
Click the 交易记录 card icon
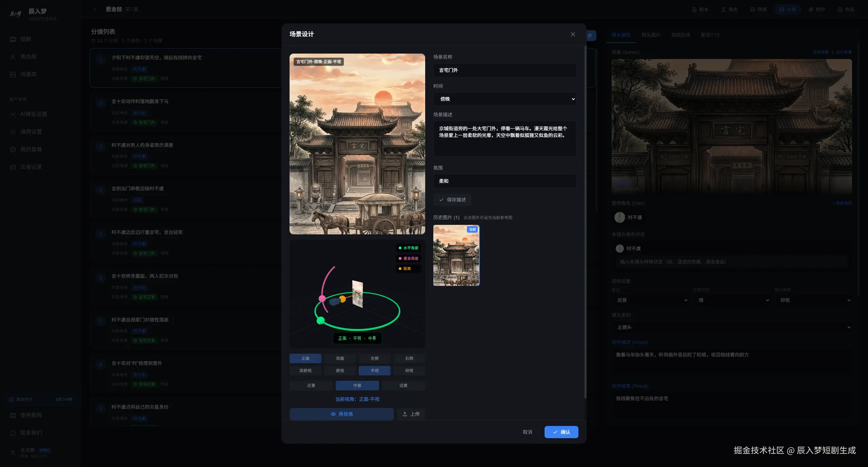[13, 167]
